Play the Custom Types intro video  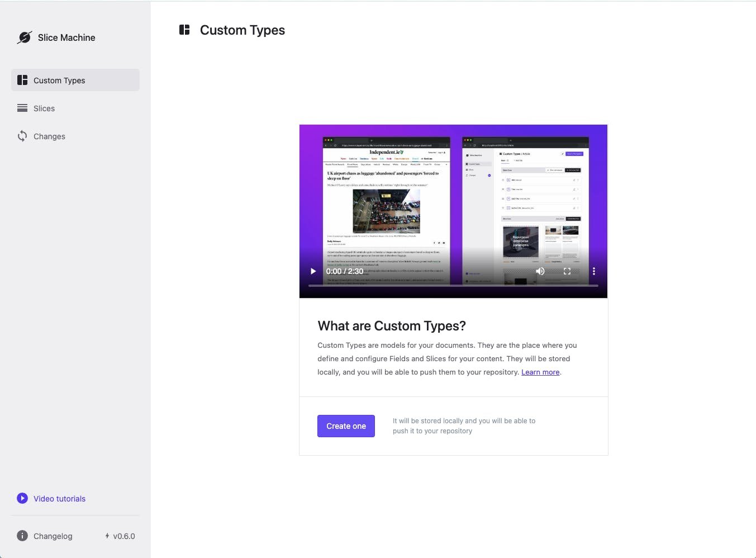point(313,271)
